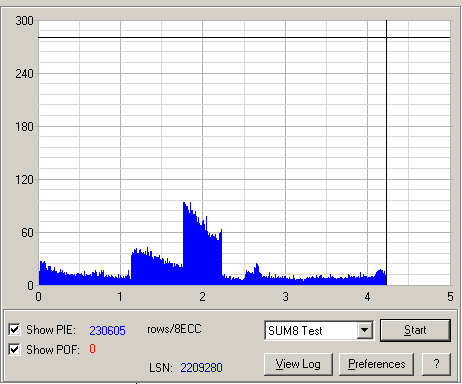Click the y-axis label 300
Screen dimensions: 462x384
coord(24,21)
